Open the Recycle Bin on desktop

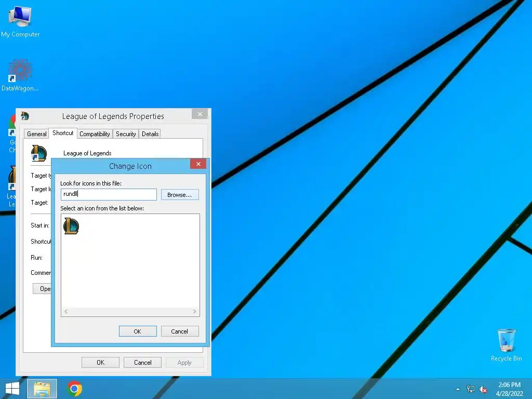point(506,345)
